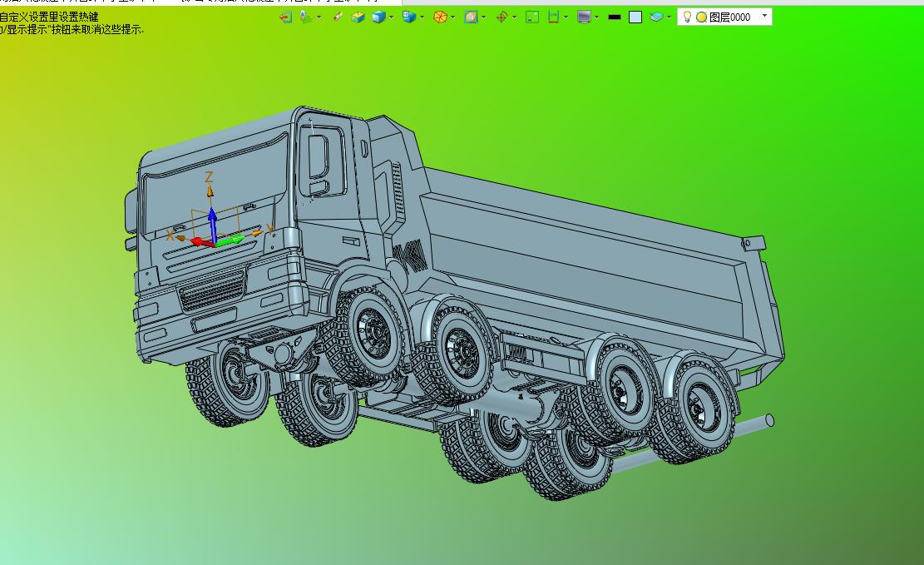Click the red X axis arrow of triad
The image size is (924, 565).
[x=202, y=242]
